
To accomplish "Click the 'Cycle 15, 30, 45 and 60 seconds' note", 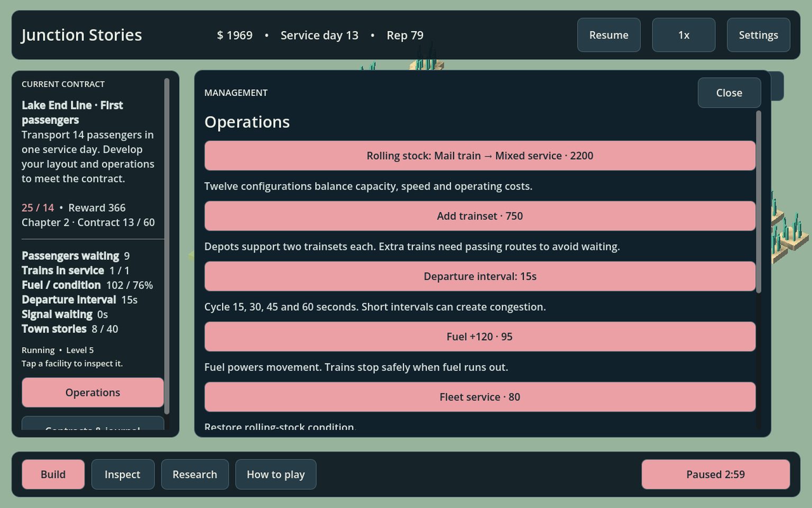I will (x=375, y=307).
